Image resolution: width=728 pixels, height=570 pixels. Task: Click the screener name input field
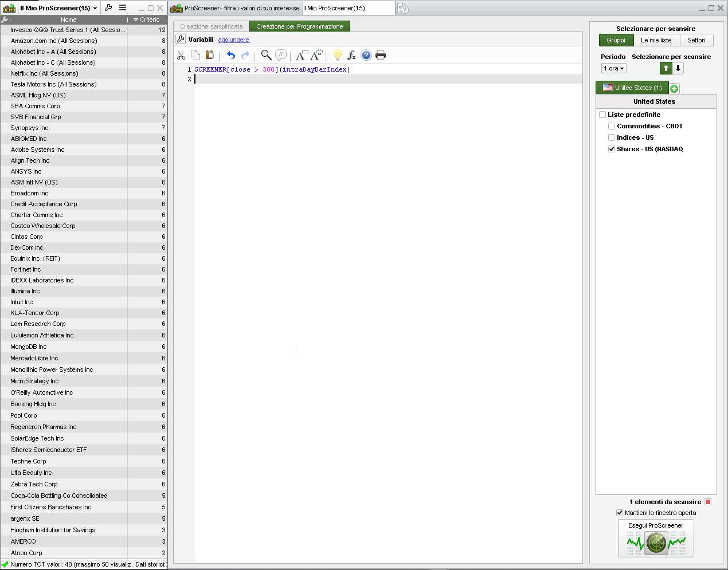coord(349,8)
